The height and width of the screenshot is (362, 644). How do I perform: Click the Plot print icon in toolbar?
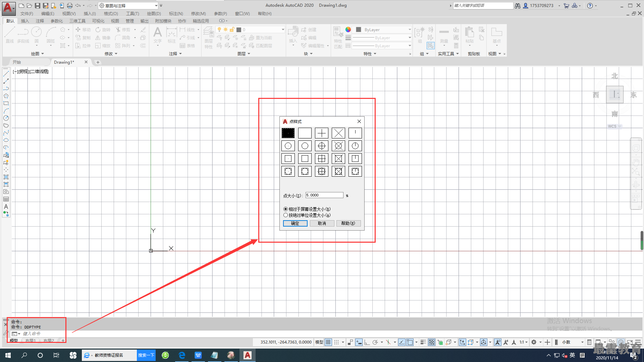click(x=69, y=6)
